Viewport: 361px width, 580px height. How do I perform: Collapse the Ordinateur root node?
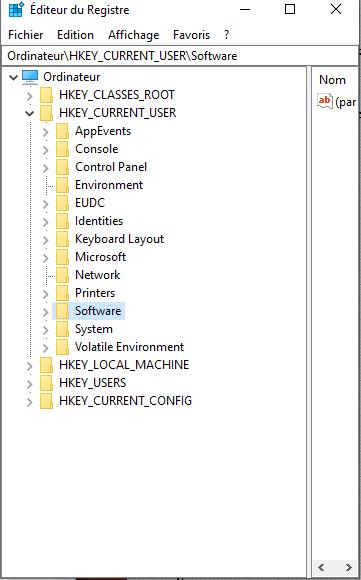(x=14, y=78)
